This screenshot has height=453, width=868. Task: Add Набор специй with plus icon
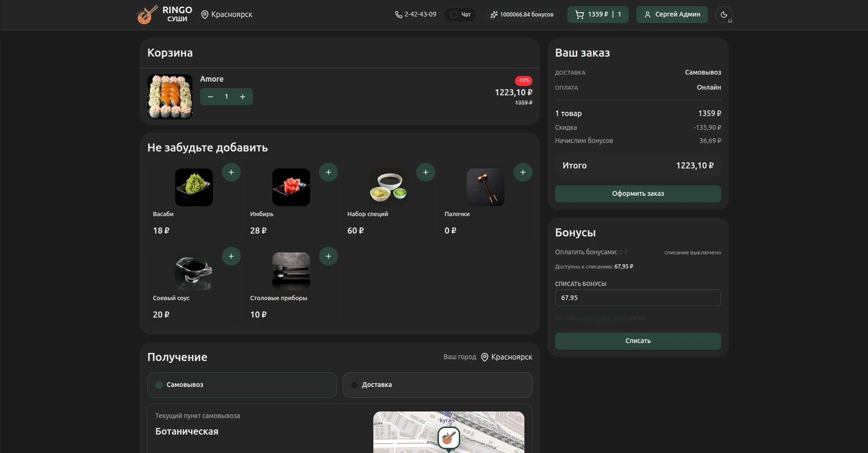(x=426, y=172)
